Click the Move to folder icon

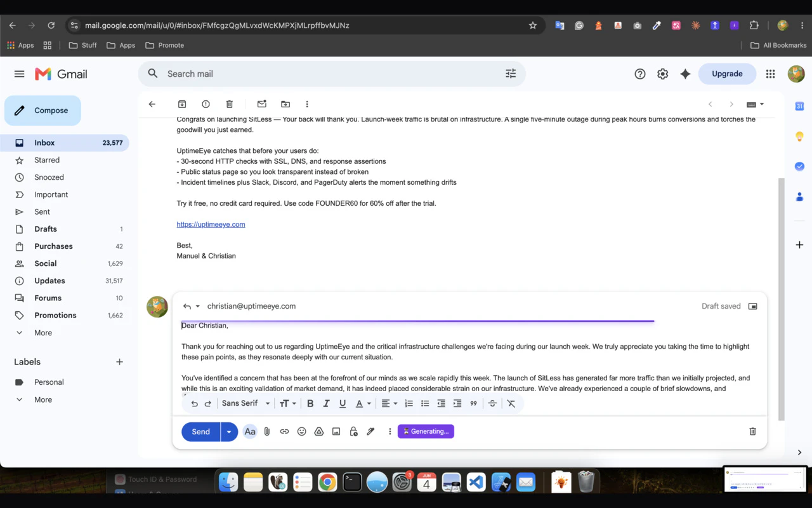click(285, 104)
